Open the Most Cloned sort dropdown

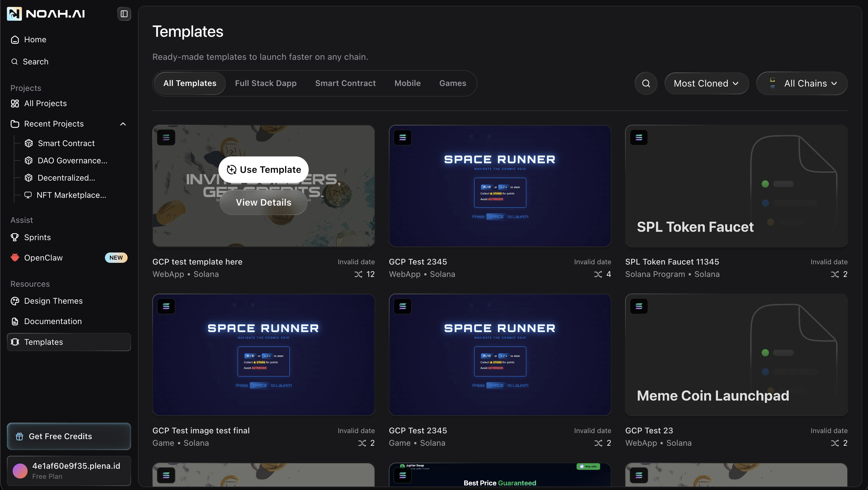(706, 83)
